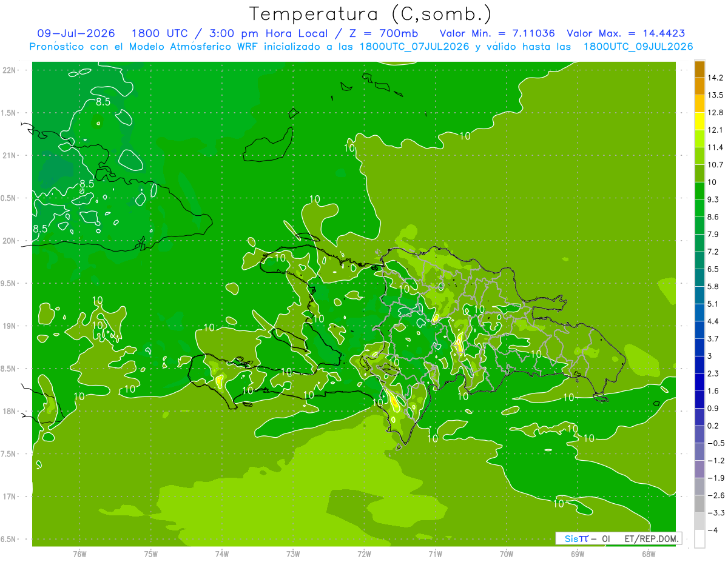Screen dimensions: 728x562
Task: Click the title 'Temperatura (C,somb.)'
Action: [370, 13]
